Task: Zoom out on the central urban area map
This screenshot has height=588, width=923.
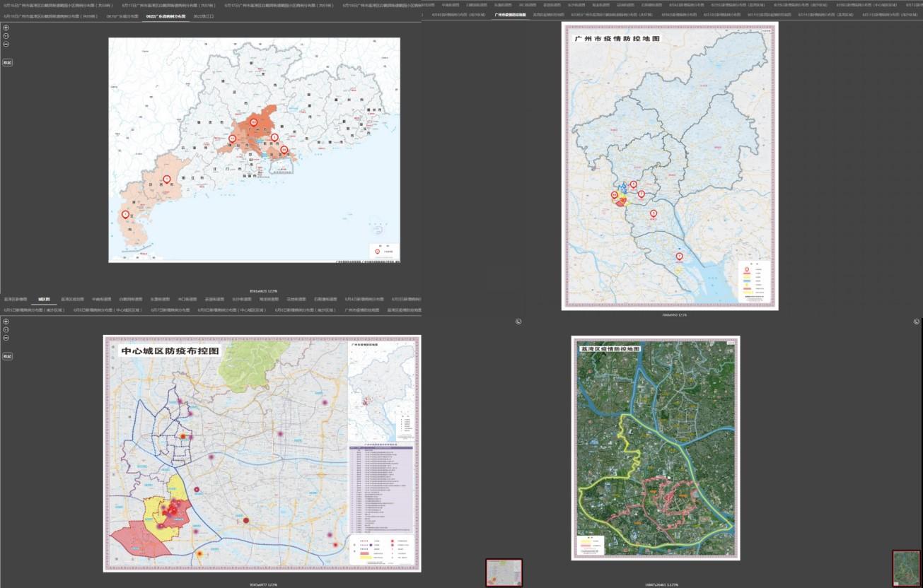Action: click(6, 338)
